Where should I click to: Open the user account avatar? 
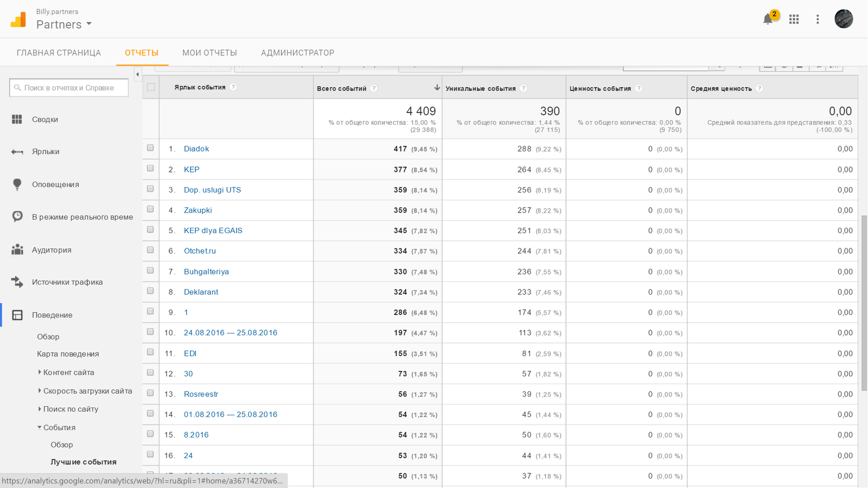844,19
